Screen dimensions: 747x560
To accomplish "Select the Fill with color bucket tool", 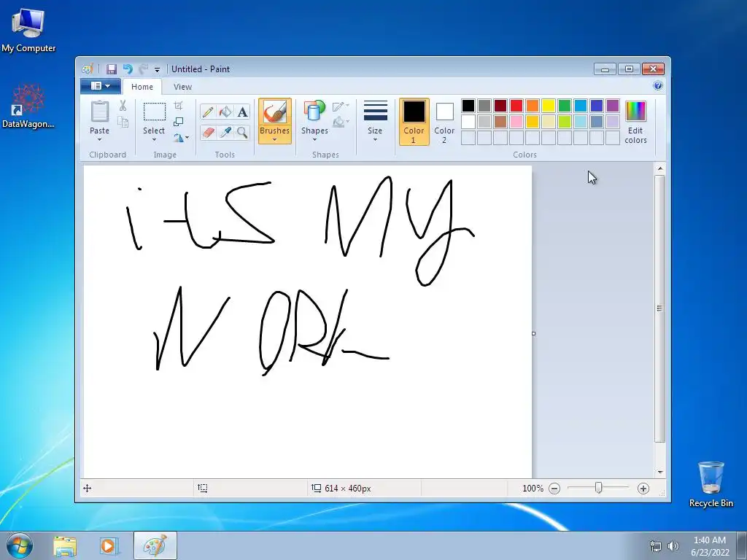I will [x=225, y=112].
